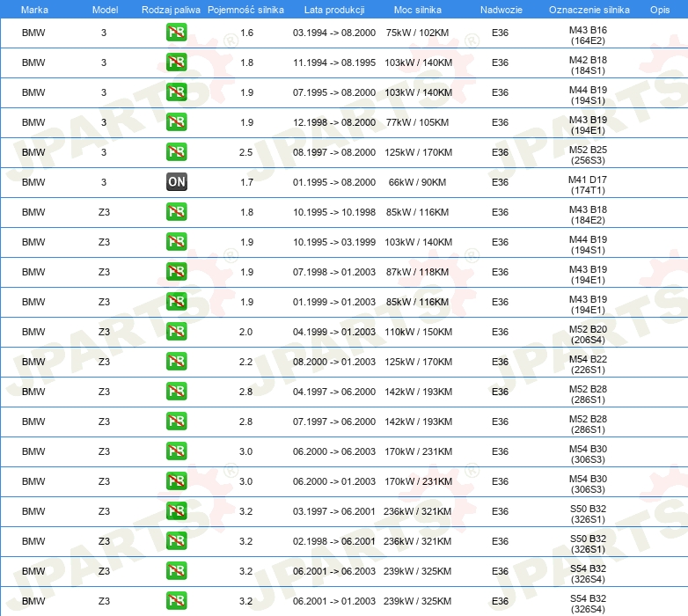The height and width of the screenshot is (616, 688).
Task: Click the Moc silnika column header
Action: 418,10
